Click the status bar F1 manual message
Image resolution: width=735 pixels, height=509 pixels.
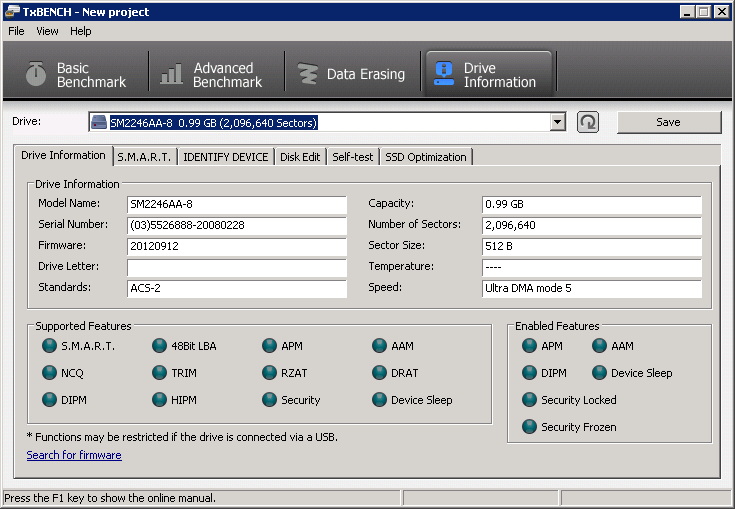[x=110, y=498]
